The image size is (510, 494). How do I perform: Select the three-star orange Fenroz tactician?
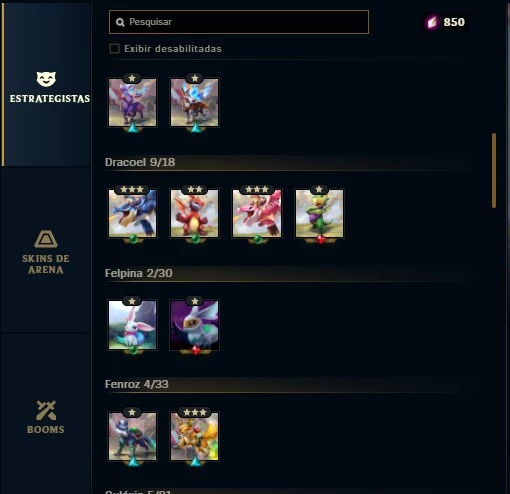point(195,436)
